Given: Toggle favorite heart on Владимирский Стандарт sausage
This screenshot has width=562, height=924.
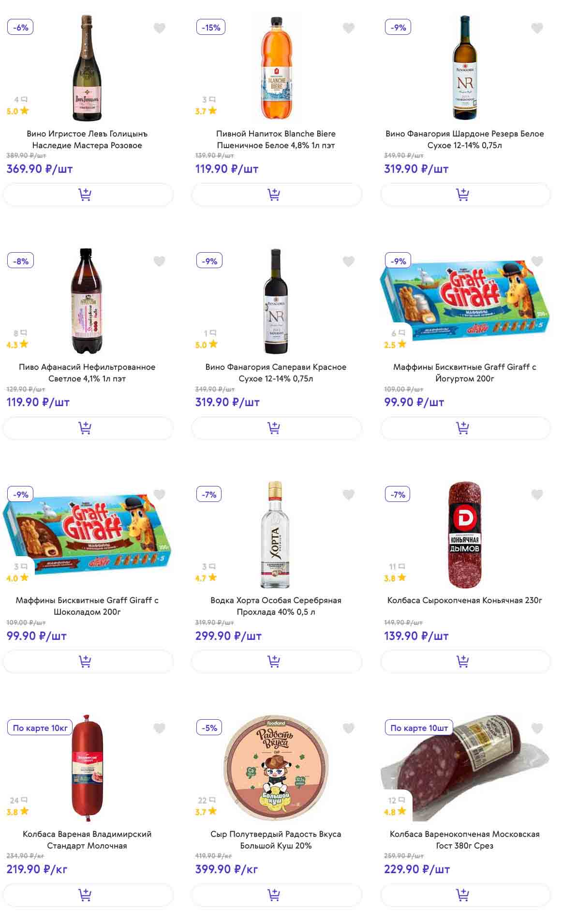Looking at the screenshot, I should point(160,728).
